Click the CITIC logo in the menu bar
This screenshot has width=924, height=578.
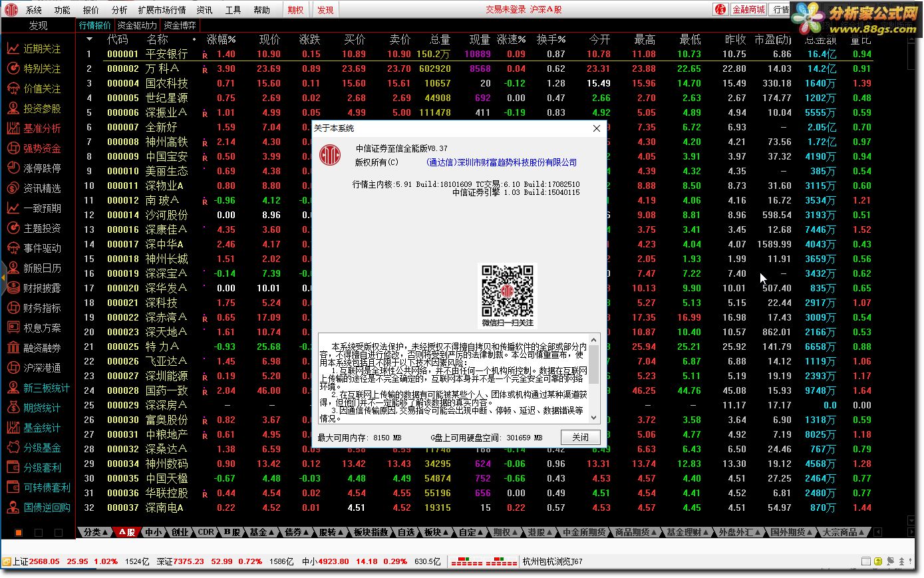(11, 9)
